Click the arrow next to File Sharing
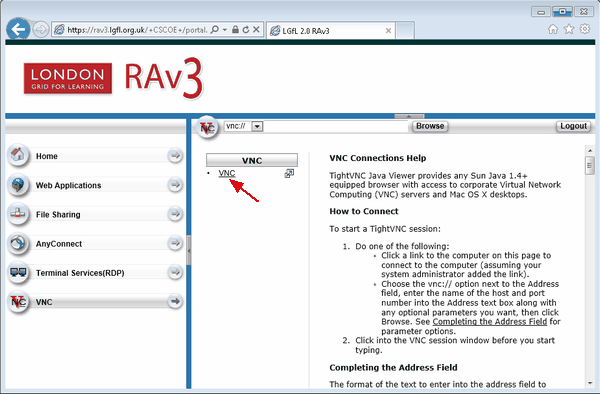600x394 pixels. click(x=175, y=214)
